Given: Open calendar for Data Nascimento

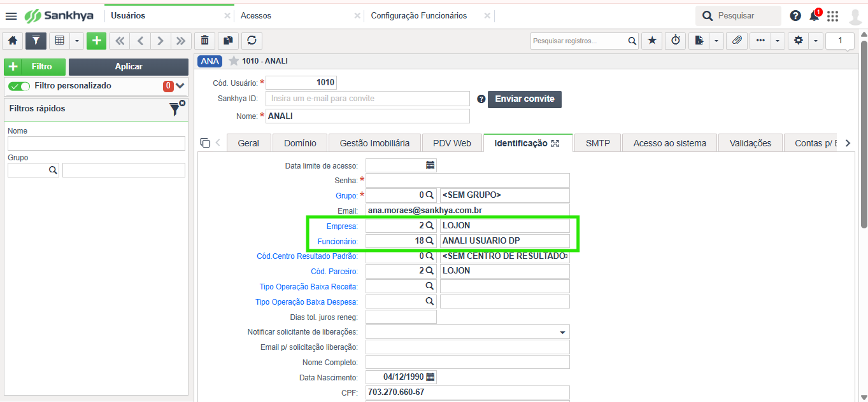Looking at the screenshot, I should (x=430, y=377).
